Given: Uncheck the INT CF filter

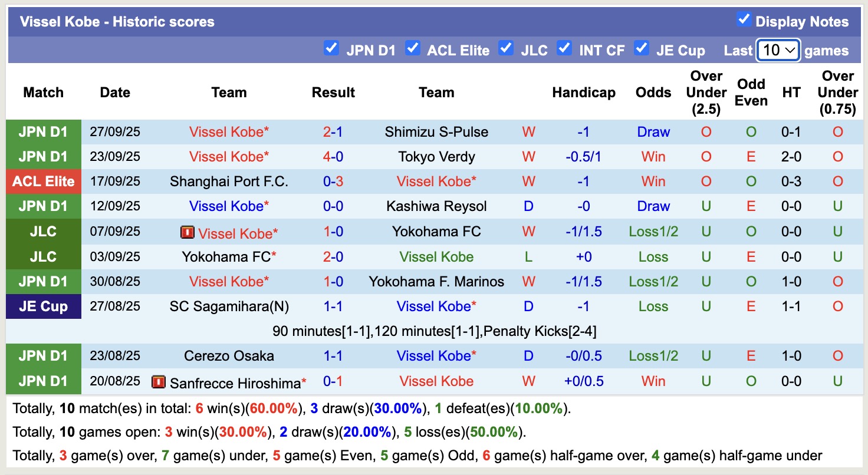Looking at the screenshot, I should [x=564, y=50].
